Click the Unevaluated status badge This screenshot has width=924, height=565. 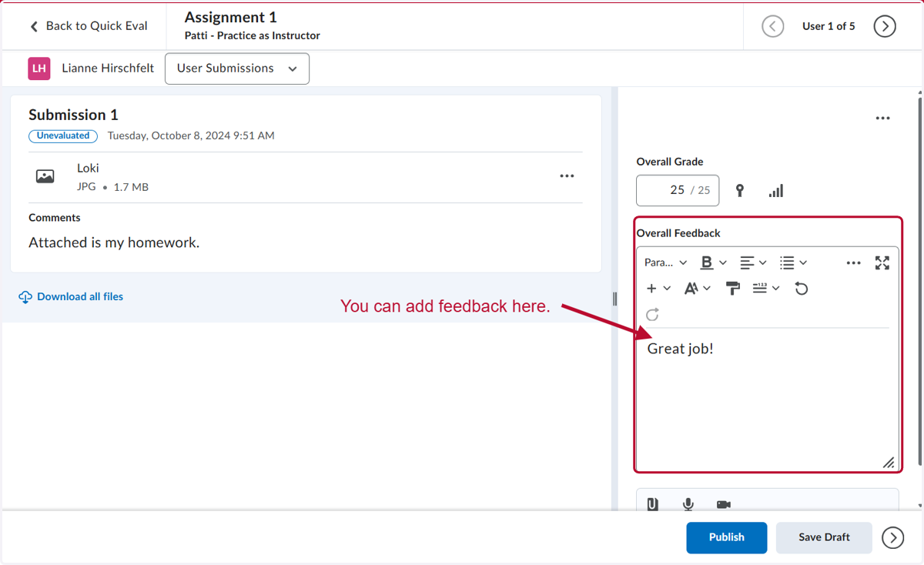pos(63,135)
